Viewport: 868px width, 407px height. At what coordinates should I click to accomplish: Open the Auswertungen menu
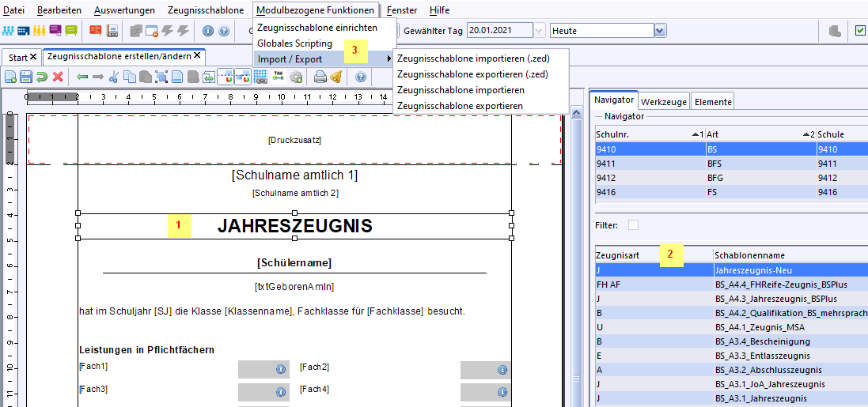click(x=124, y=10)
